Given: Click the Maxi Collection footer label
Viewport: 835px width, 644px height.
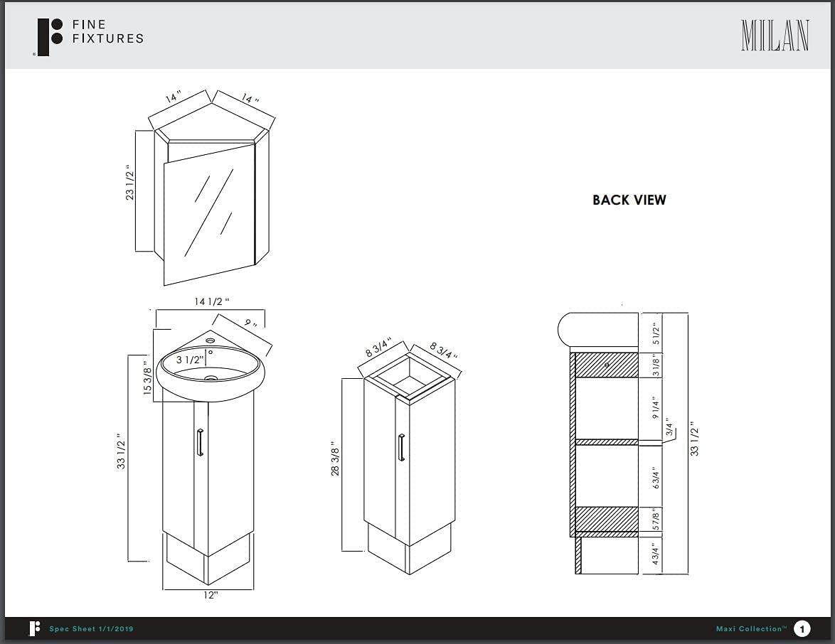Looking at the screenshot, I should tap(751, 628).
